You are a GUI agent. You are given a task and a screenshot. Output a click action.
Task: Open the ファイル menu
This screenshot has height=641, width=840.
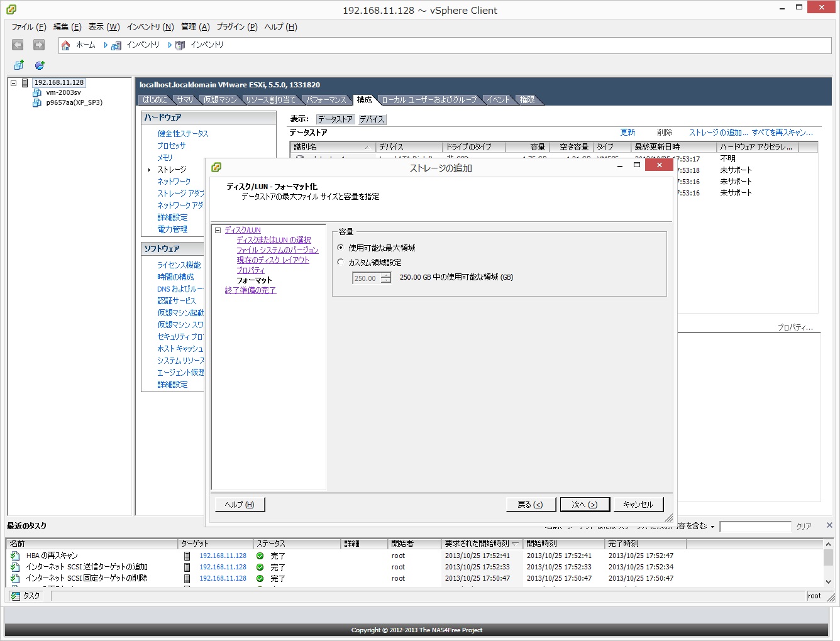click(29, 27)
